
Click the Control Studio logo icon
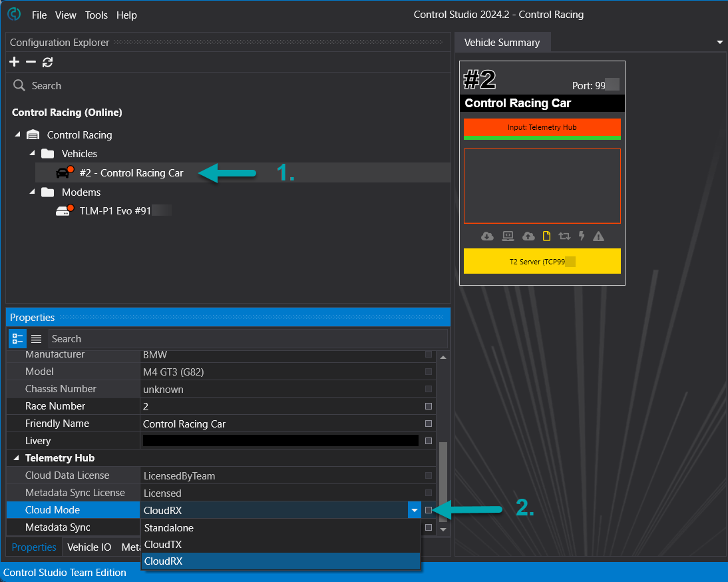click(14, 15)
